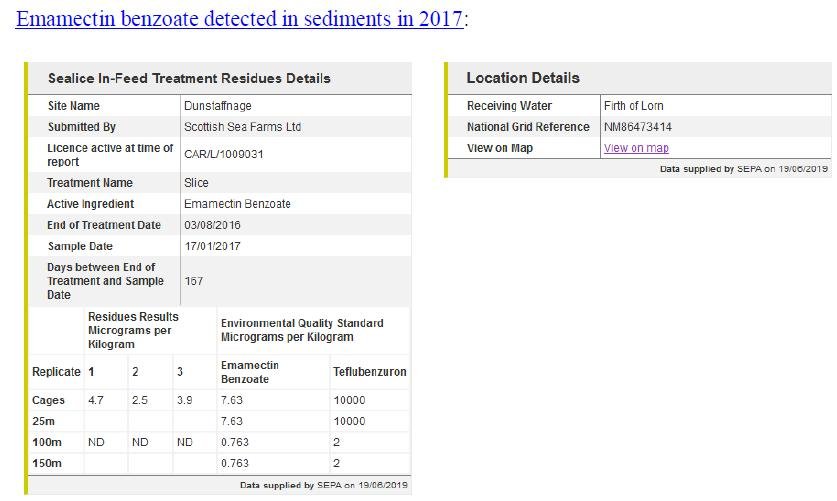Click the Cages replicate 2 value 2.5
The width and height of the screenshot is (837, 501).
point(140,400)
